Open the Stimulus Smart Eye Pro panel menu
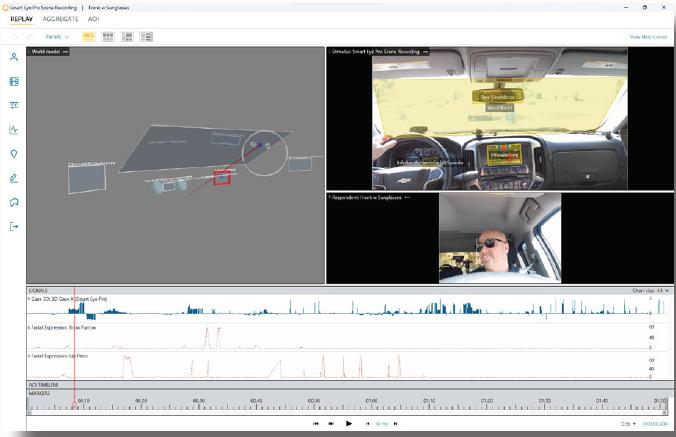 pyautogui.click(x=426, y=52)
